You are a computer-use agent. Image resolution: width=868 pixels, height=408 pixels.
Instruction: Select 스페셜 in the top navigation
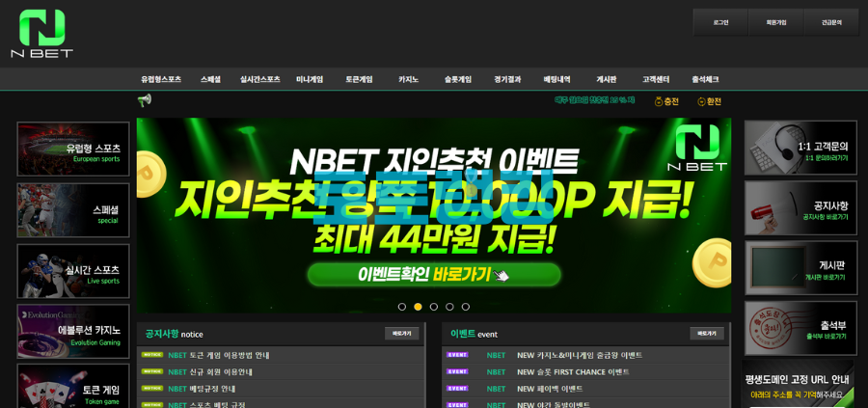[x=210, y=79]
